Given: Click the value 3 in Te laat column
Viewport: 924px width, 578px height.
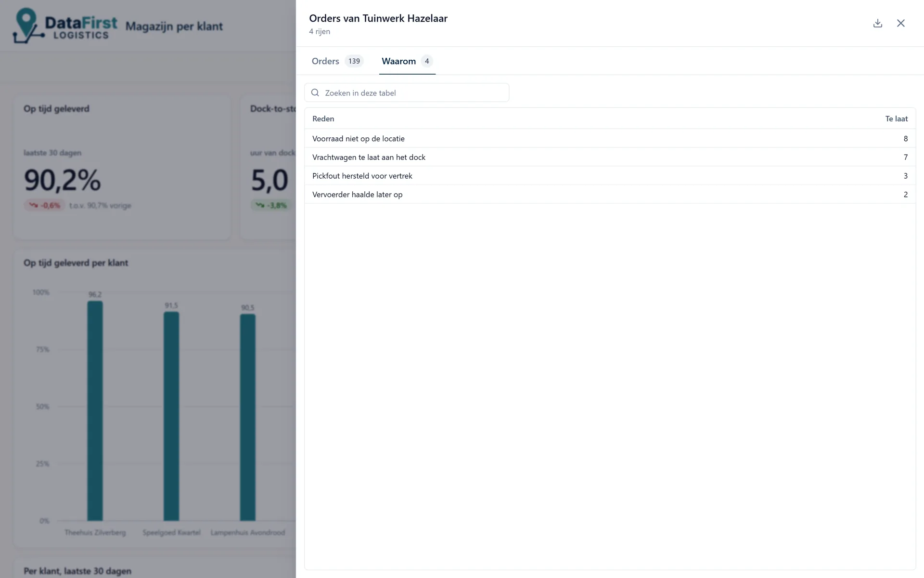Looking at the screenshot, I should (x=905, y=176).
